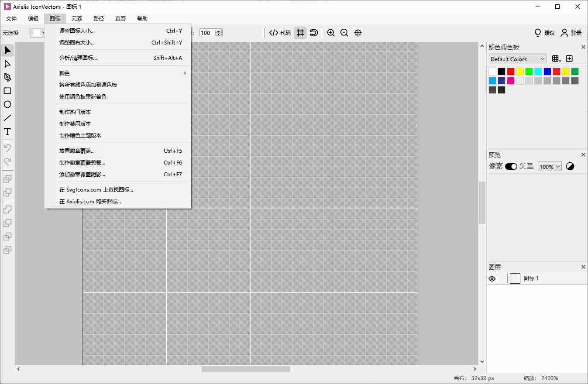This screenshot has width=588, height=384.
Task: Toggle layer visibility for 图标 1
Action: [492, 278]
